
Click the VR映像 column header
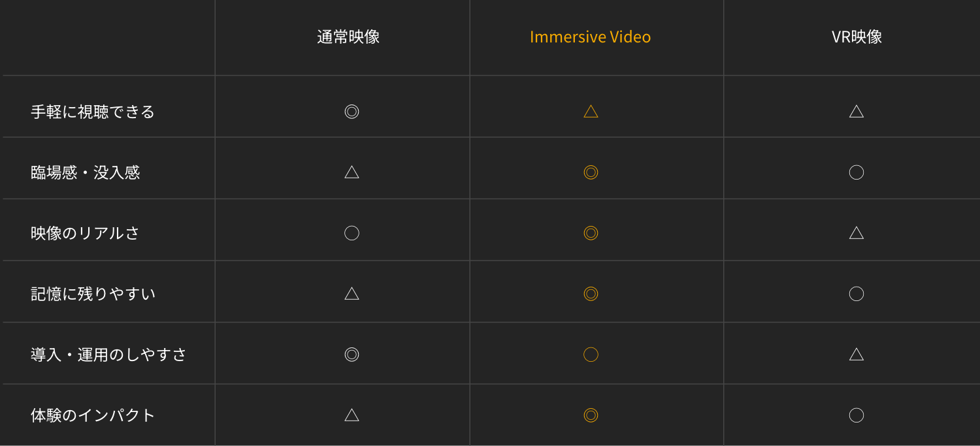(x=857, y=37)
